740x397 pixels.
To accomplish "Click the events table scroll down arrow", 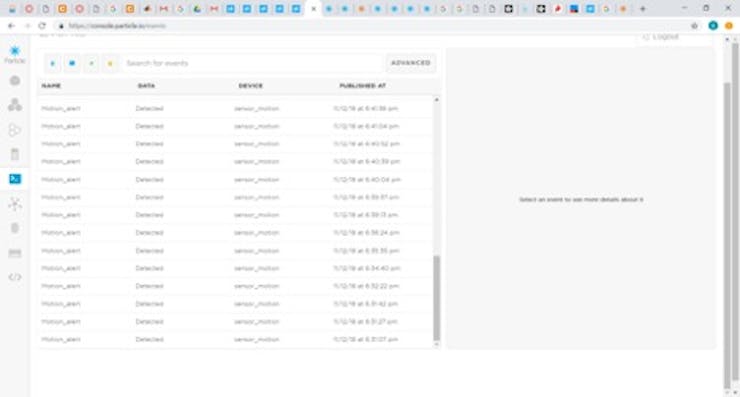I will click(437, 345).
